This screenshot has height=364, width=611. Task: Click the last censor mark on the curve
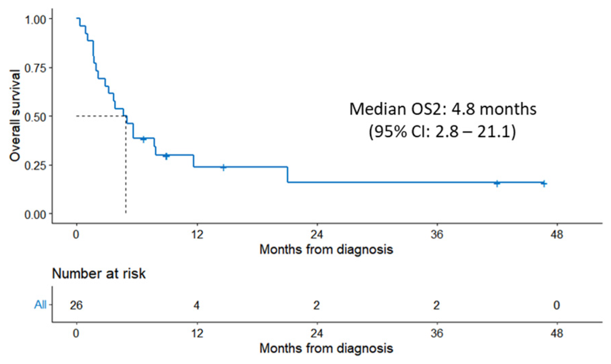(x=544, y=183)
